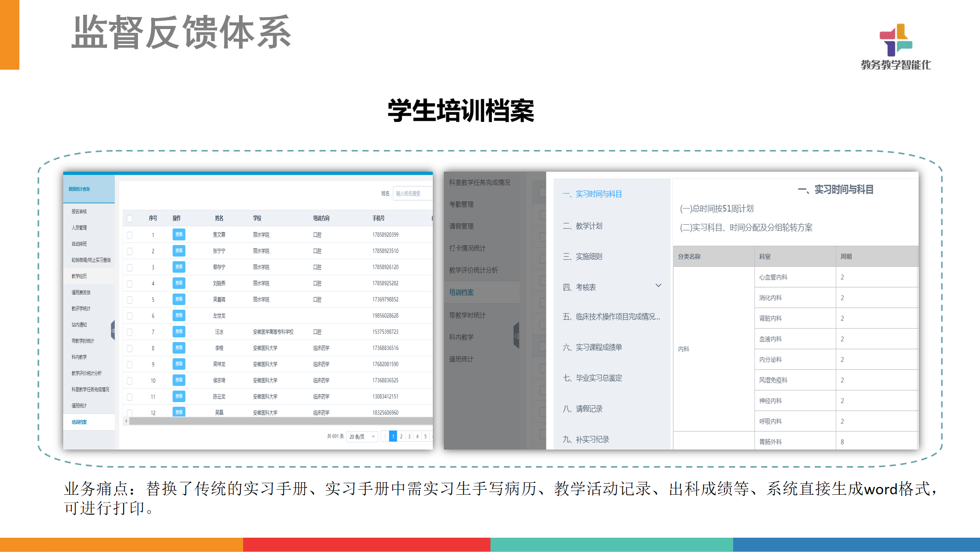Collapse left sidebar with arrow handle
980x552 pixels.
point(113,330)
